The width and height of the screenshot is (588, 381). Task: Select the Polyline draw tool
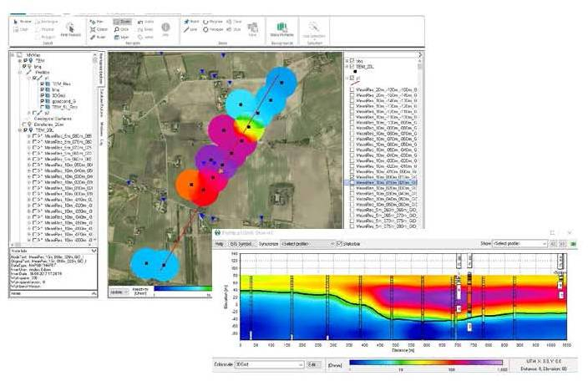(213, 22)
